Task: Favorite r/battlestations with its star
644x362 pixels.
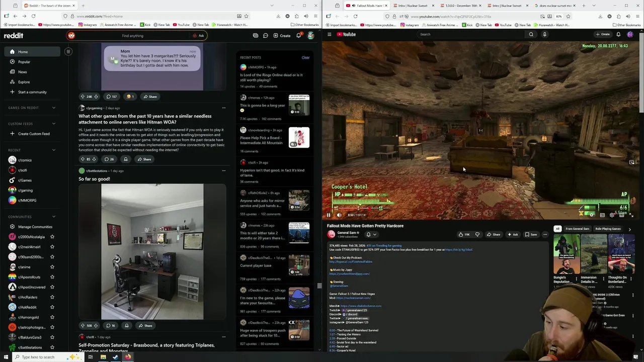Action: (52, 347)
